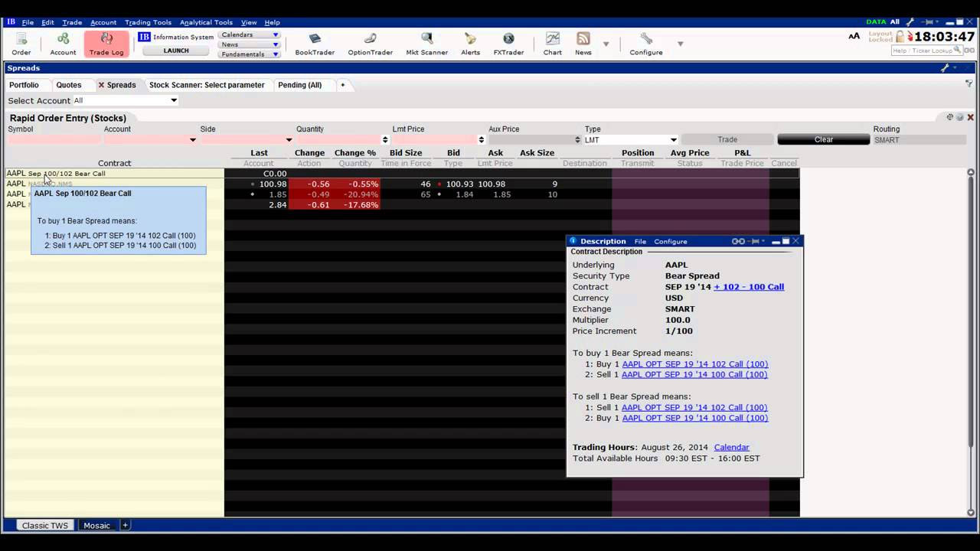Click the wrench icon in the main title bar
Image resolution: width=980 pixels, height=551 pixels.
click(x=910, y=22)
